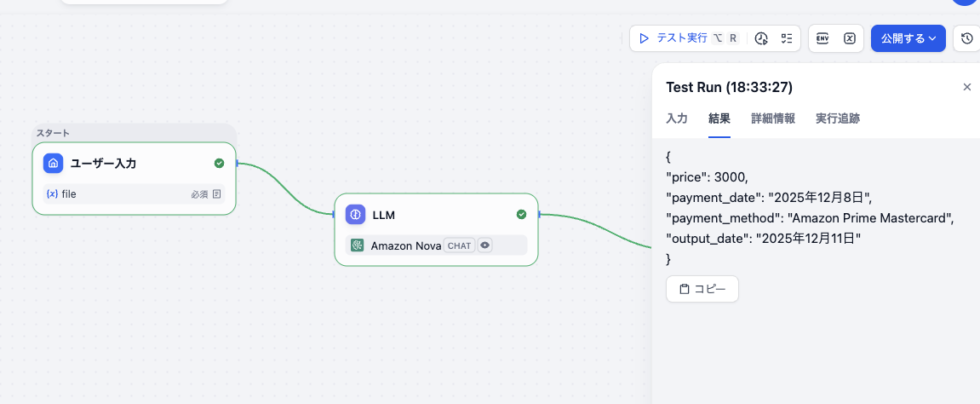The height and width of the screenshot is (404, 980).
Task: Click the コピー copy button
Action: point(702,289)
